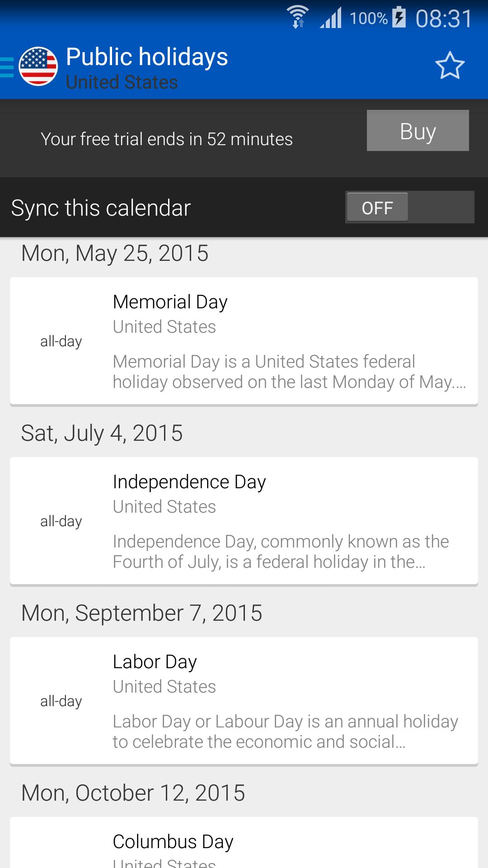Favorite this calendar with the star icon
This screenshot has width=488, height=868.
pyautogui.click(x=450, y=66)
